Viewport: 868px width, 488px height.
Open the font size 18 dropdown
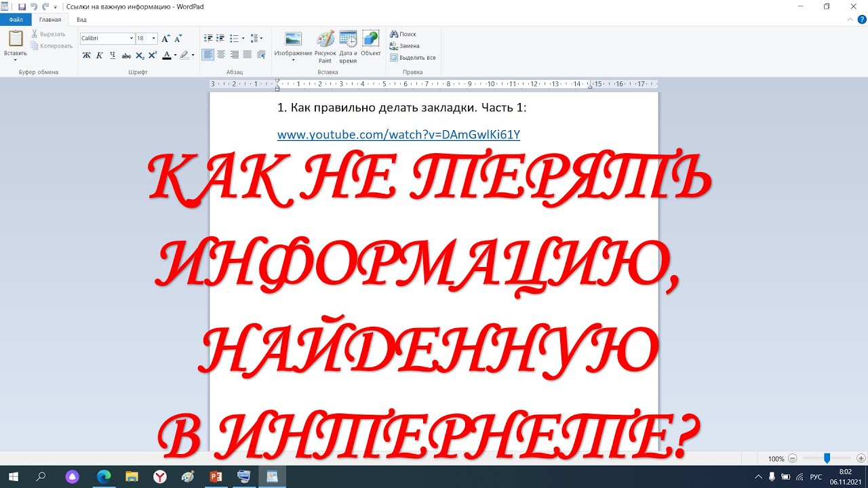click(x=154, y=39)
